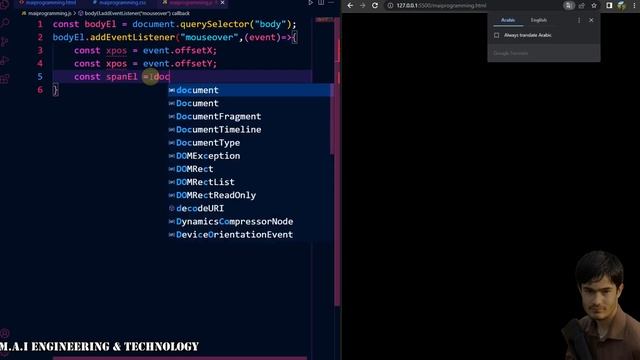Enable Always translate Arabic checkbox
The height and width of the screenshot is (360, 640).
(497, 36)
